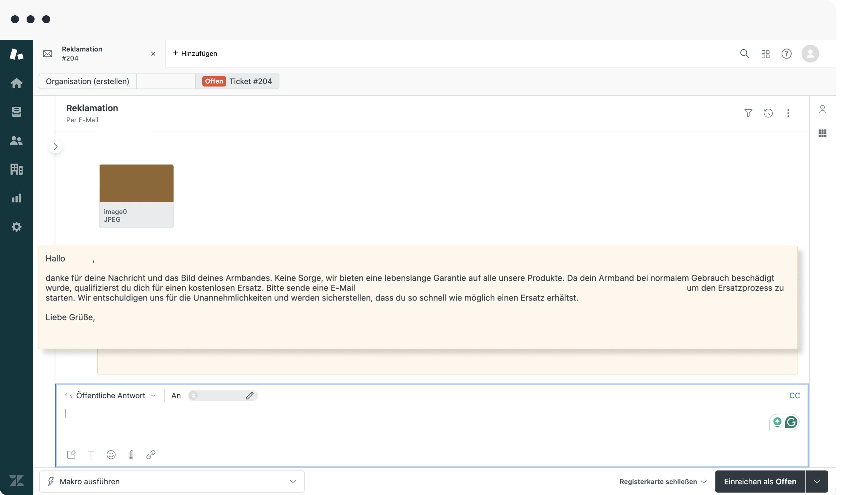Click the Einreichen als Offen dropdown arrow
Viewport: 868px width, 495px height.
click(x=817, y=481)
